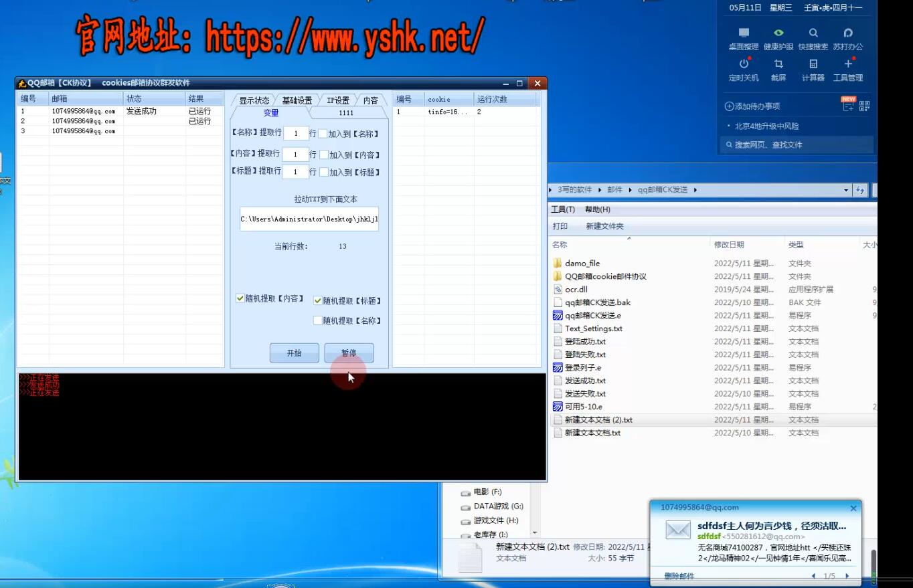Image resolution: width=913 pixels, height=588 pixels.
Task: Click the TXT file path text box
Action: point(309,219)
